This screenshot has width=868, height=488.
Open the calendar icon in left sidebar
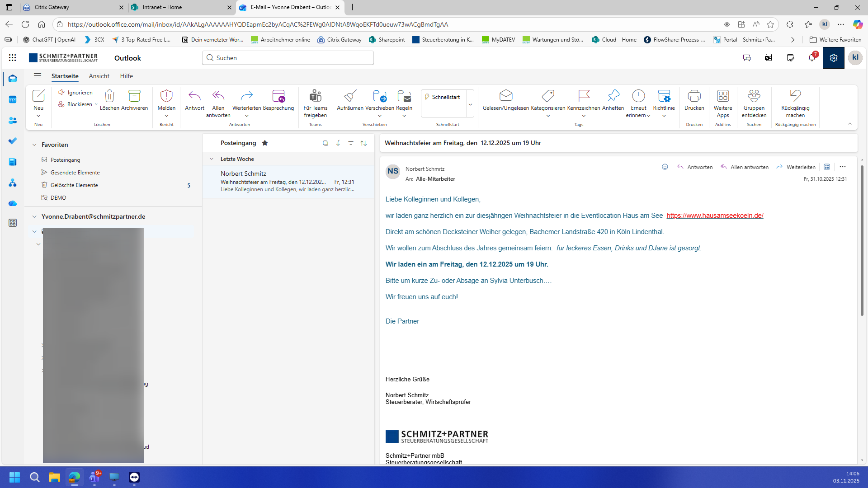(x=13, y=99)
